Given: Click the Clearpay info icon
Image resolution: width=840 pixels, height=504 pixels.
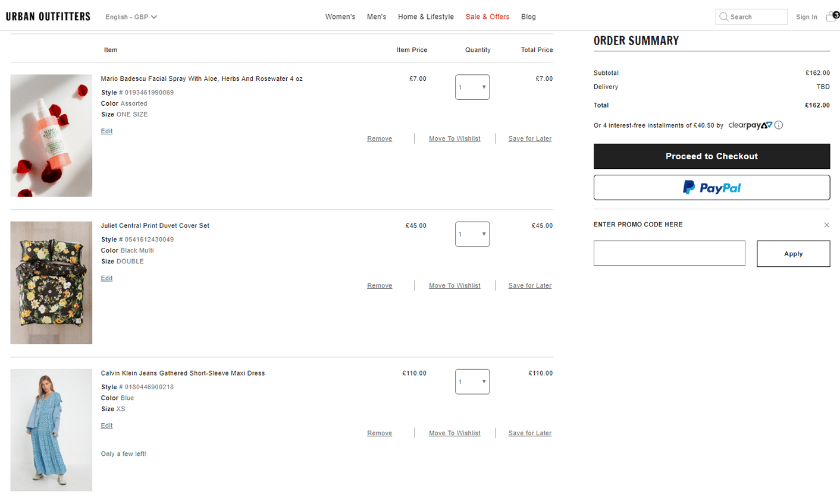Looking at the screenshot, I should pyautogui.click(x=777, y=125).
